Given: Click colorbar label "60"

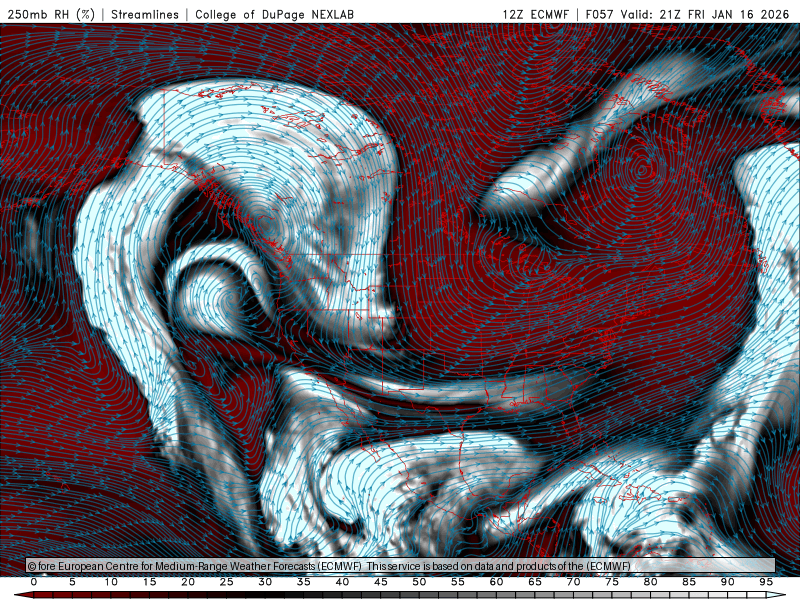Looking at the screenshot, I should coord(496,582).
